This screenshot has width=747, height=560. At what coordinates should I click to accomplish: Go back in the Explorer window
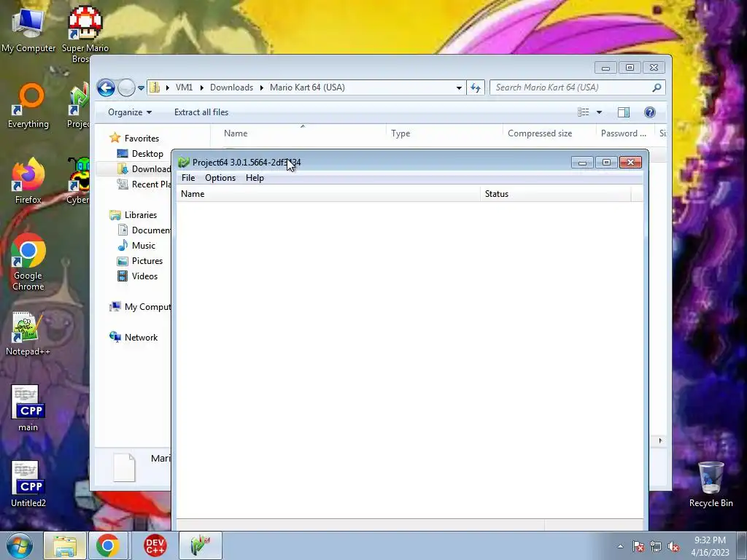tap(107, 87)
